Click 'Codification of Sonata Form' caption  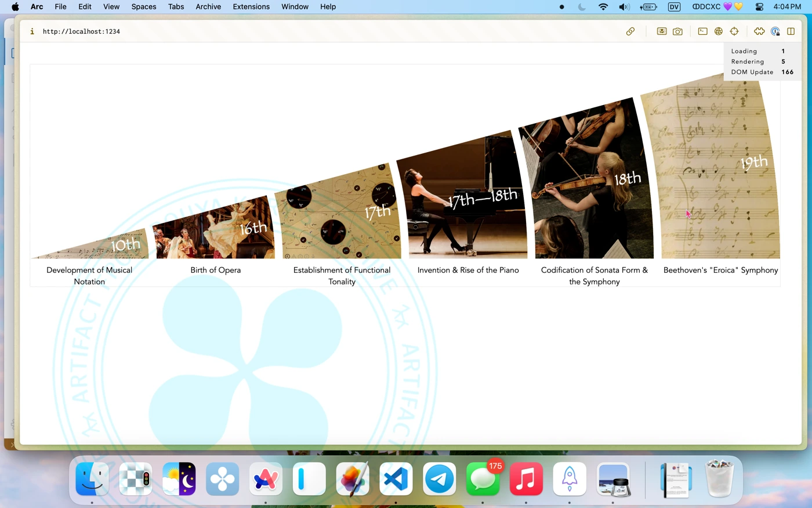tap(594, 276)
